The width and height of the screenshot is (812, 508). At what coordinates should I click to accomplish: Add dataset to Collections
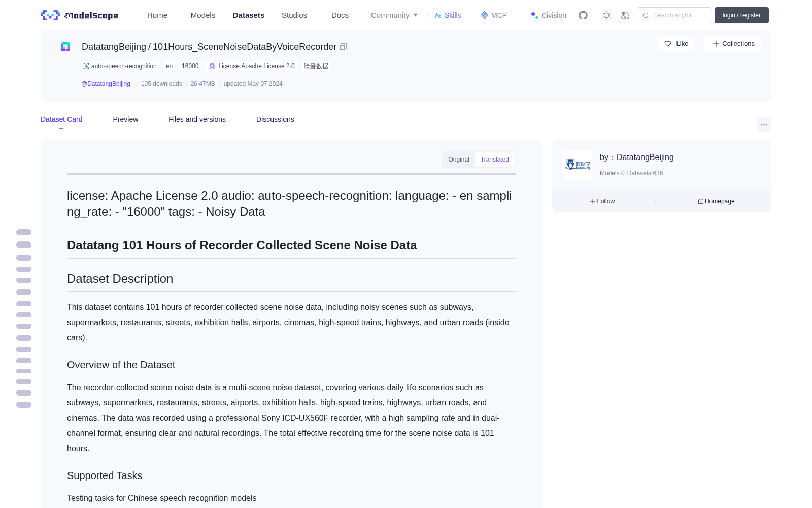[733, 44]
